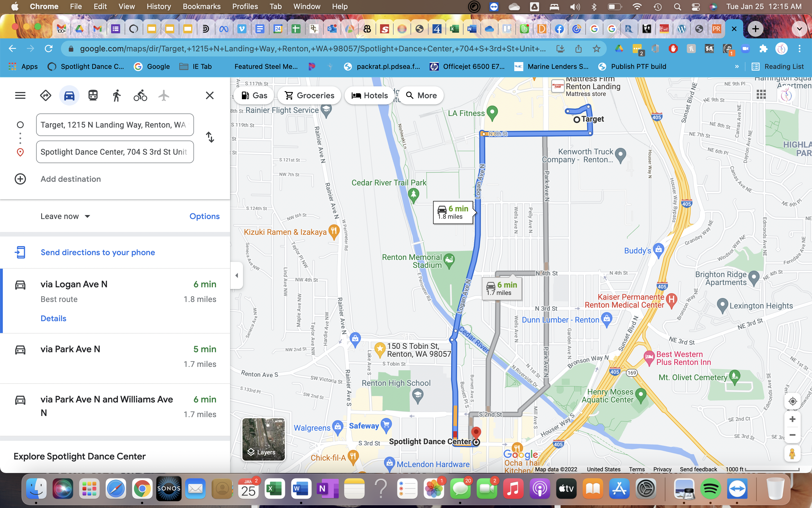This screenshot has height=508, width=812.
Task: Click the Kizuki Ramen restaurant marker
Action: (334, 232)
